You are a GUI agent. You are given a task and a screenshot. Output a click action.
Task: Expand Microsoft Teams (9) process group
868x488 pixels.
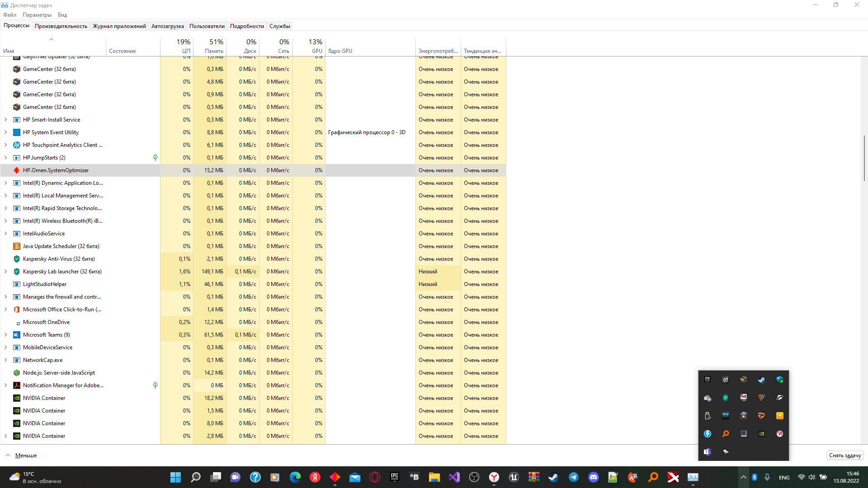coord(5,335)
